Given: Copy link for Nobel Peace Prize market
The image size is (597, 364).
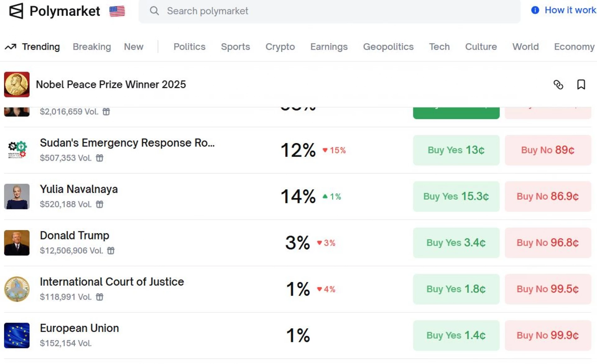Looking at the screenshot, I should click(558, 85).
